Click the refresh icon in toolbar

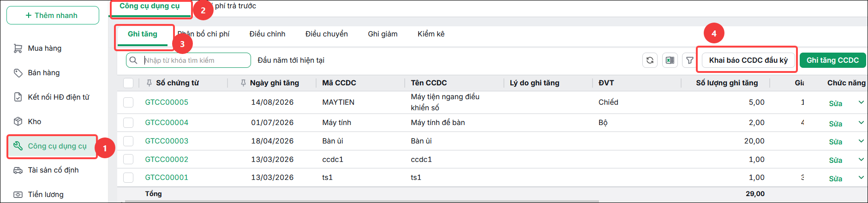650,60
